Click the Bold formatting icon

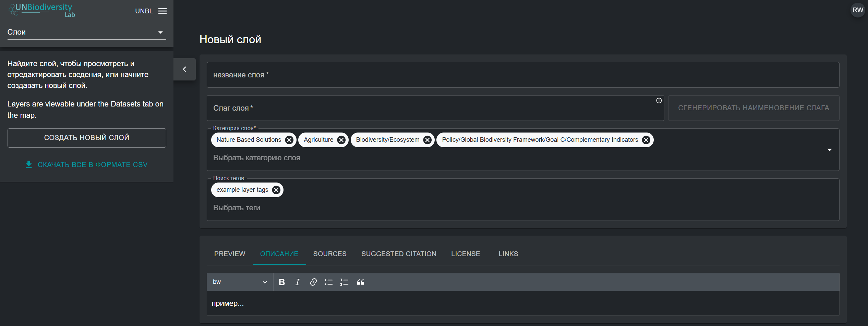click(x=282, y=282)
